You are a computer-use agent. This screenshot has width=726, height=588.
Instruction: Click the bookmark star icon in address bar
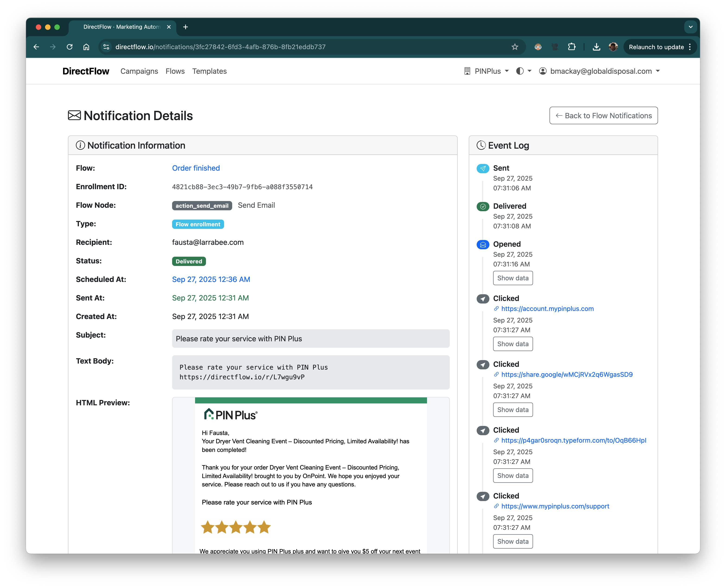pyautogui.click(x=515, y=47)
